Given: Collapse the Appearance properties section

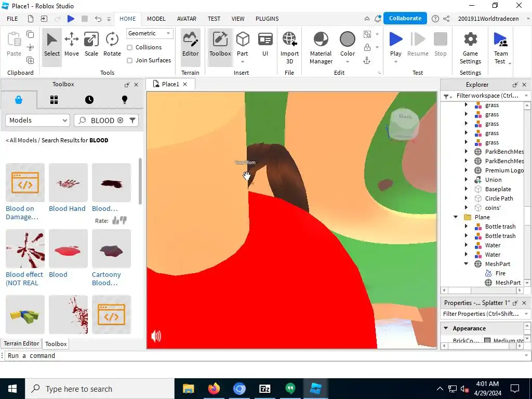Looking at the screenshot, I should coord(446,328).
